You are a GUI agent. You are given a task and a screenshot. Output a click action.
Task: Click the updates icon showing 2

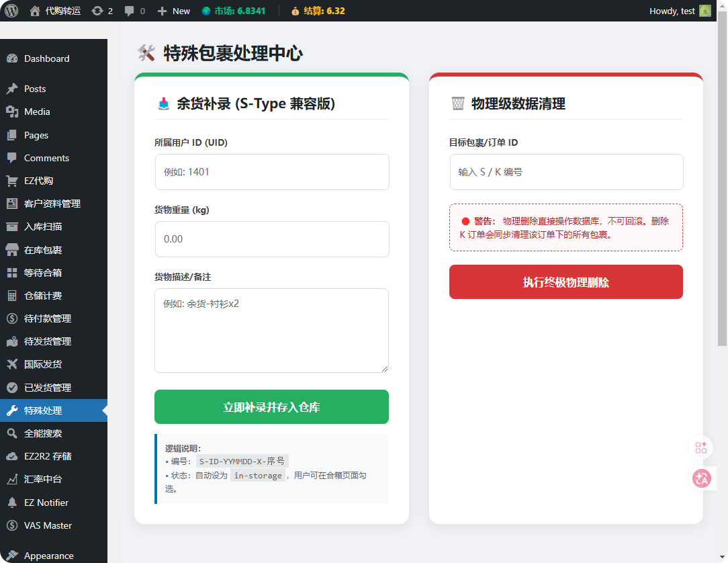pyautogui.click(x=102, y=11)
